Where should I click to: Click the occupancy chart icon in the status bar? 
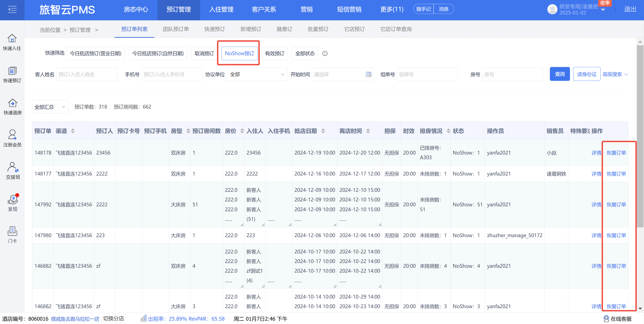point(144,318)
